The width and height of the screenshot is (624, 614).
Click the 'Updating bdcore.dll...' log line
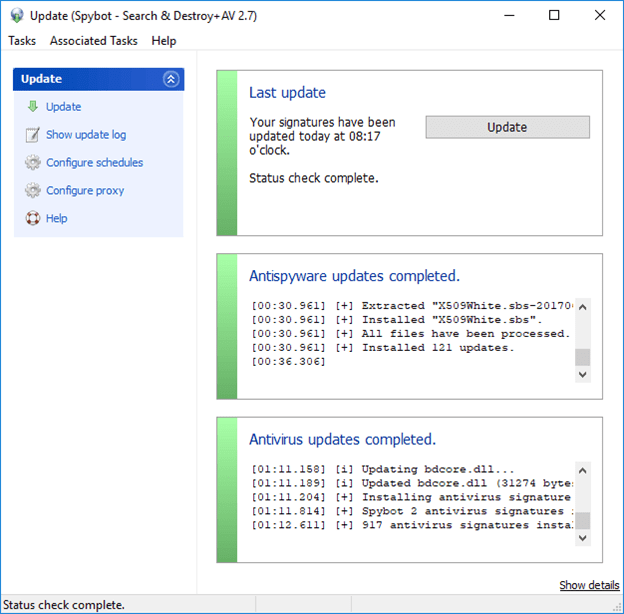click(383, 469)
